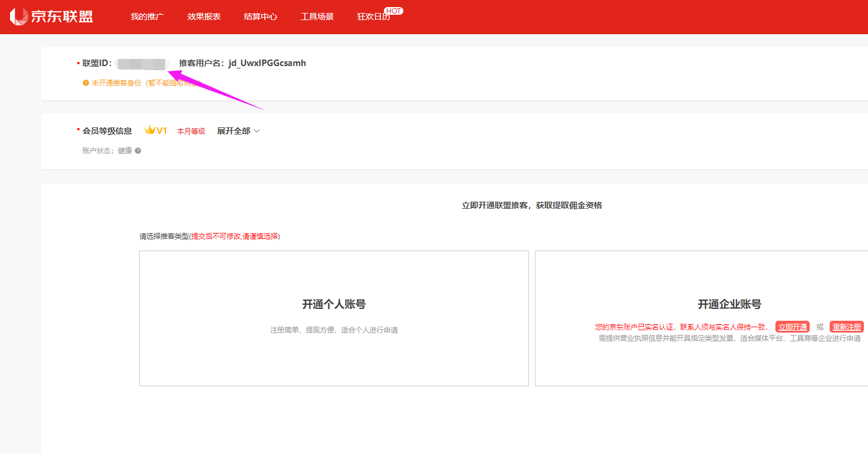Open the 狂欢日历 menu item

tap(374, 17)
